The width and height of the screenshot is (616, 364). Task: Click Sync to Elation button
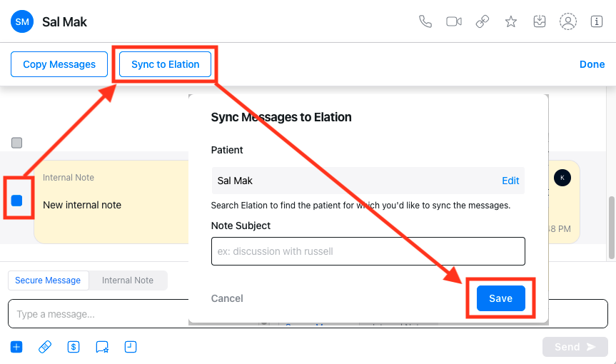point(166,64)
